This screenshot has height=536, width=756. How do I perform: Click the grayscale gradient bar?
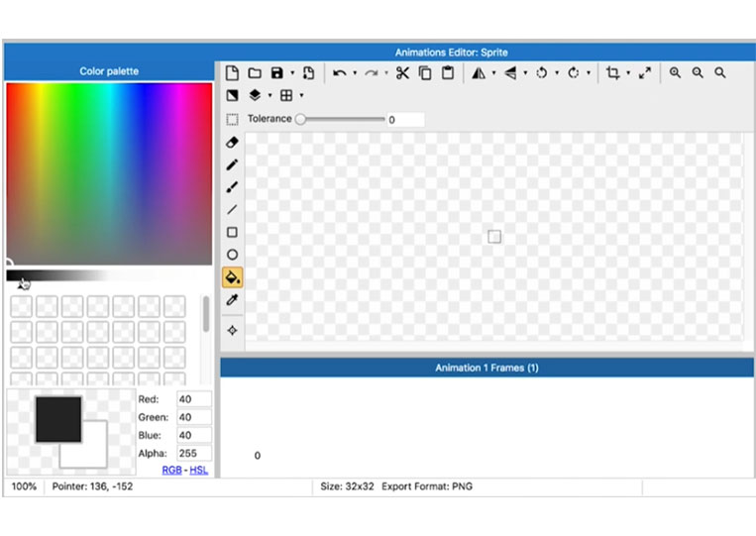click(109, 275)
